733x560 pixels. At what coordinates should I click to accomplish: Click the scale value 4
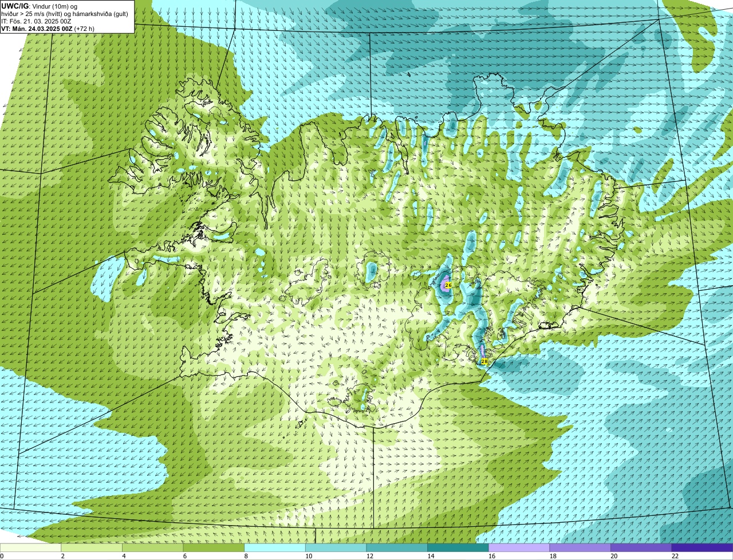[x=124, y=556]
